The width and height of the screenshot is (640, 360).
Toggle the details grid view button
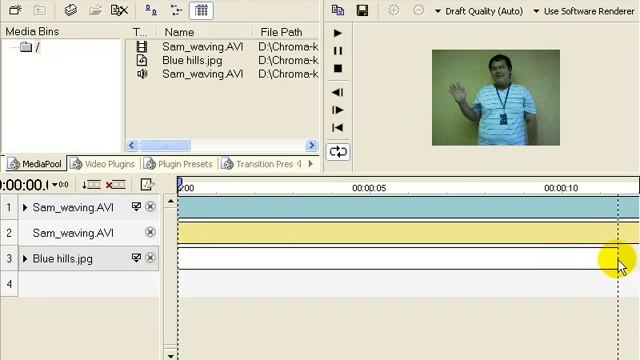(201, 10)
